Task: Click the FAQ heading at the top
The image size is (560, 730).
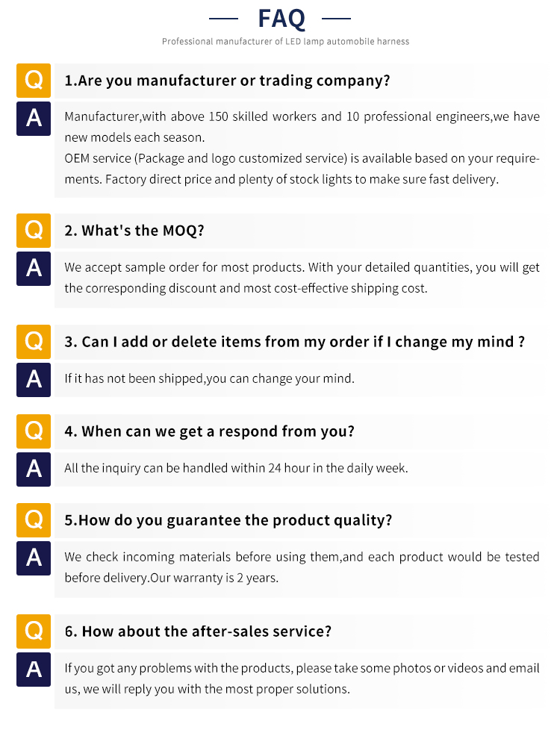Action: (281, 17)
